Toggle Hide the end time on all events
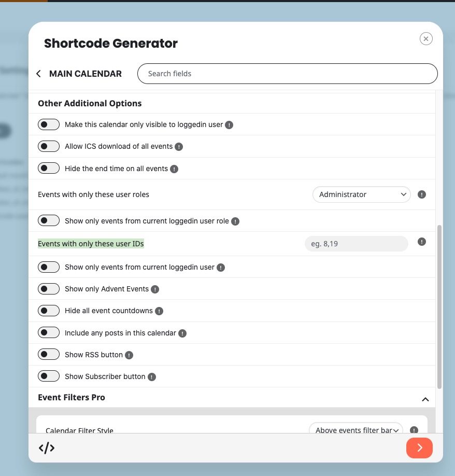This screenshot has height=476, width=455. coord(49,168)
